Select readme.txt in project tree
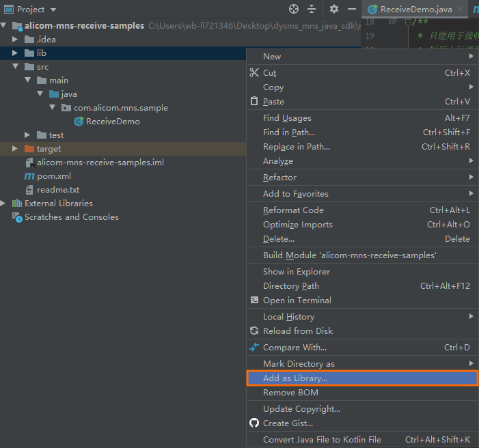 pos(58,190)
